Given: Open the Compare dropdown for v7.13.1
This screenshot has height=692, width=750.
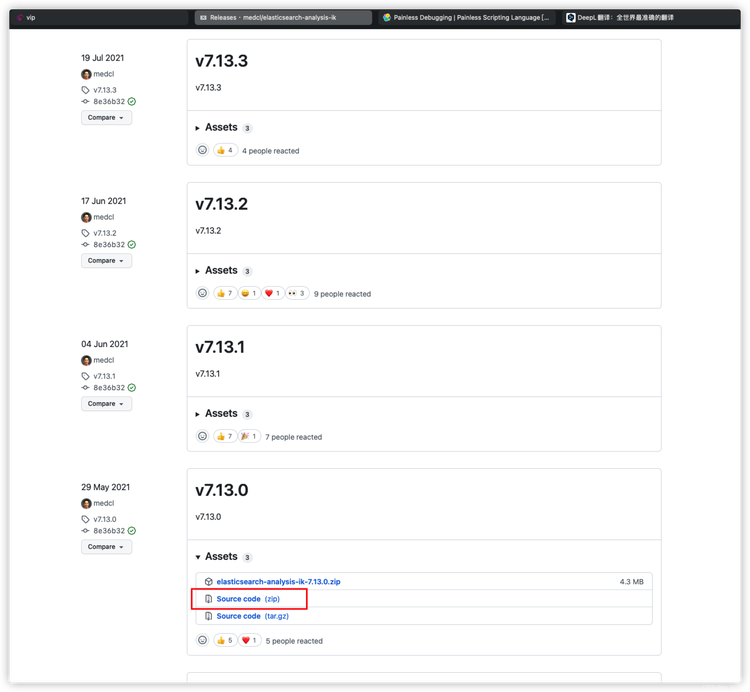Looking at the screenshot, I should (106, 404).
